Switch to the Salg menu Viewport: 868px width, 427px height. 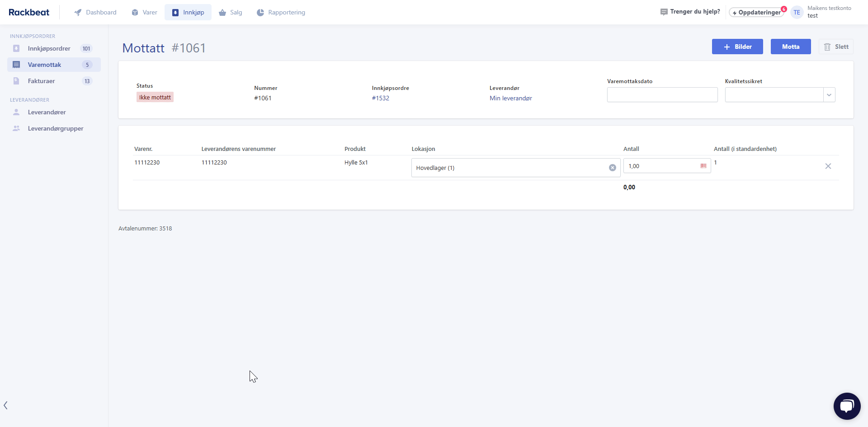point(231,12)
